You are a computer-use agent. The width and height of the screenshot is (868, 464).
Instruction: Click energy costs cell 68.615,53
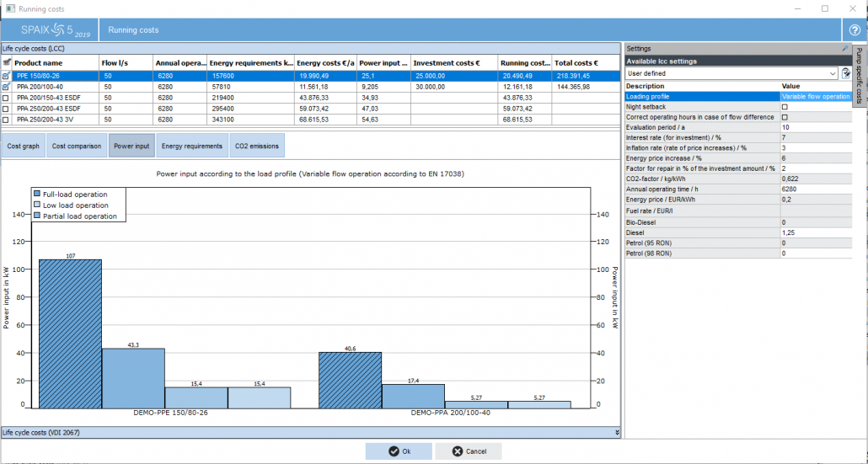coord(325,120)
